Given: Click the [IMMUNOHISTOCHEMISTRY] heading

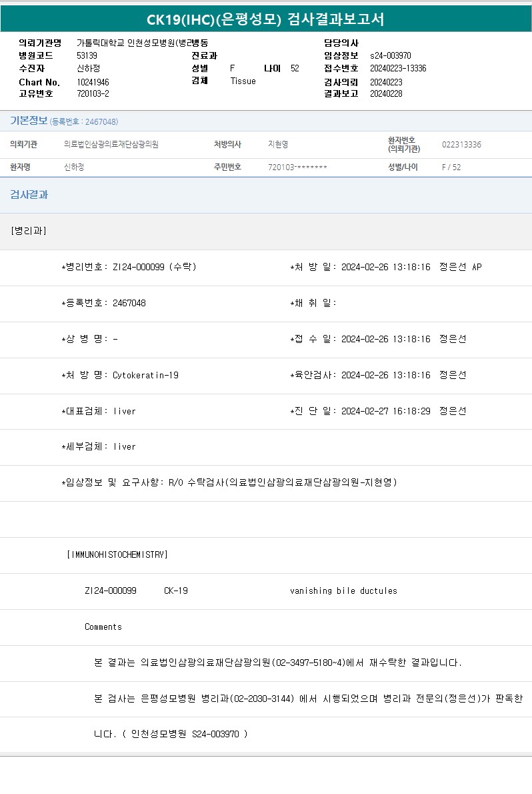Looking at the screenshot, I should pyautogui.click(x=117, y=555).
